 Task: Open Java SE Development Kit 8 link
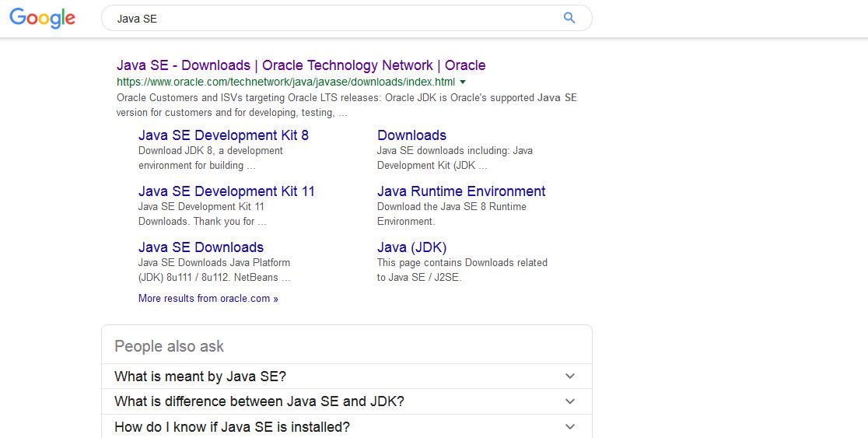(223, 135)
